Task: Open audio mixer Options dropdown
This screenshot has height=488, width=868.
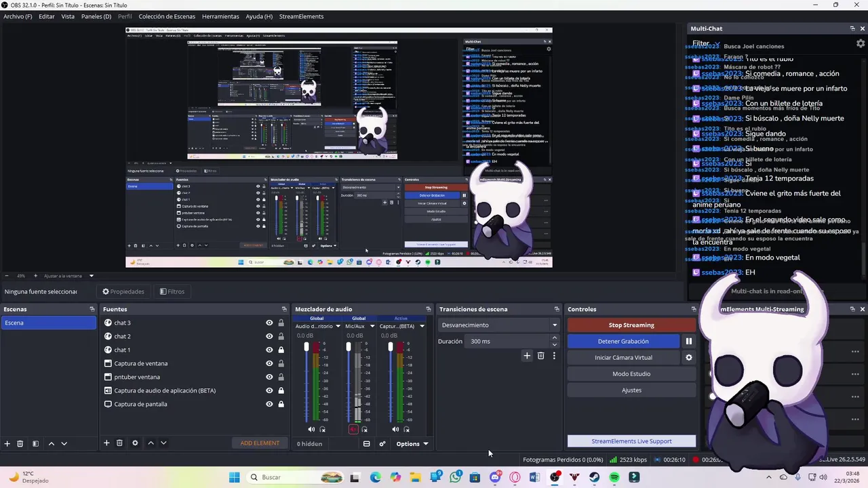Action: click(412, 444)
